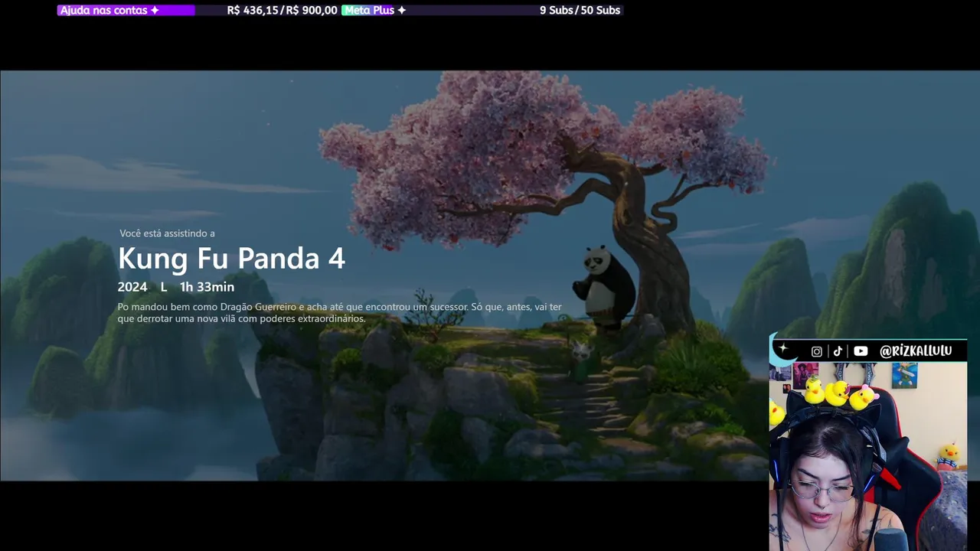Click the sparkle star icon on webcam banner
This screenshot has height=551, width=980.
coord(783,349)
